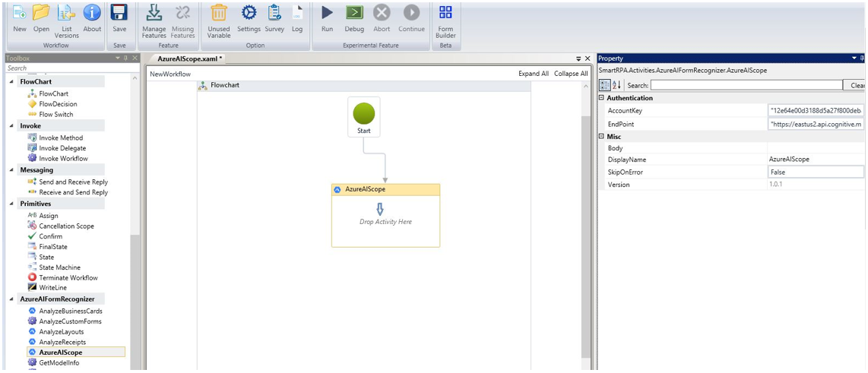Screen dimensions: 868x373
Task: Click the Unused Variable trash icon
Action: tap(219, 13)
